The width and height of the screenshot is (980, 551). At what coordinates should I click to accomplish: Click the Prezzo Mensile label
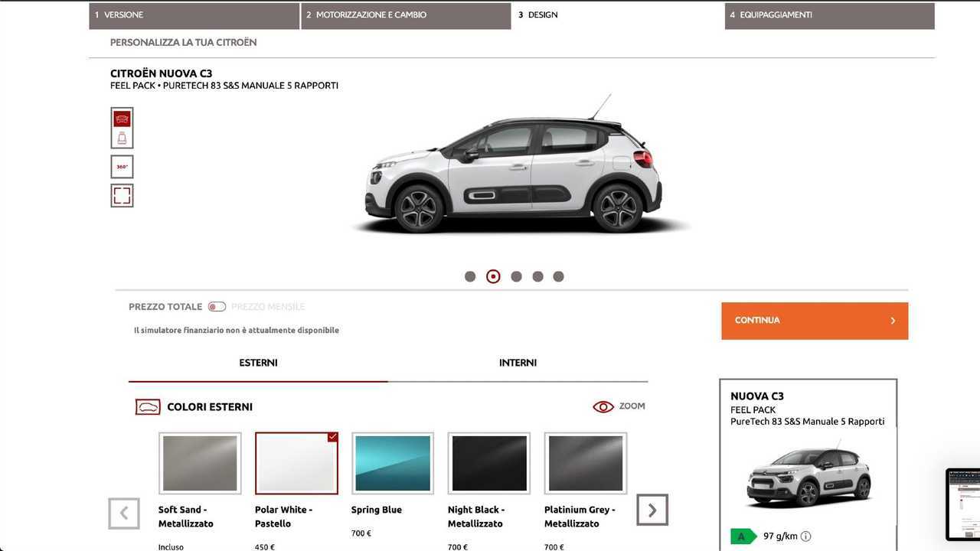coord(268,307)
